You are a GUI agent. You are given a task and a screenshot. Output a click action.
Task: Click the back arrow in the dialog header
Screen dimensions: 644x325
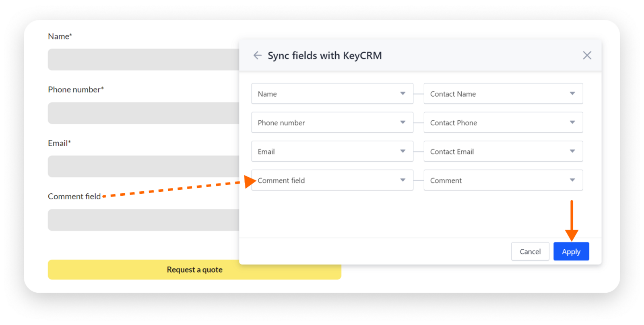(x=257, y=55)
